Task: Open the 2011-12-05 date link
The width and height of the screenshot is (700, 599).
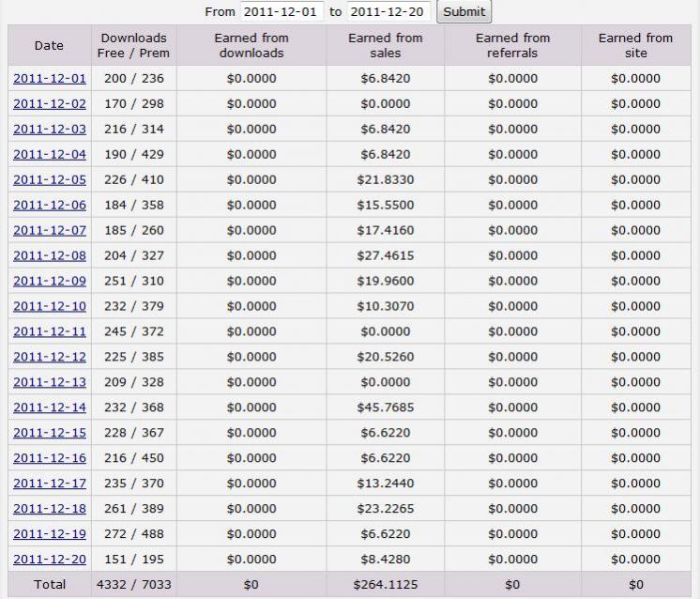Action: point(50,179)
